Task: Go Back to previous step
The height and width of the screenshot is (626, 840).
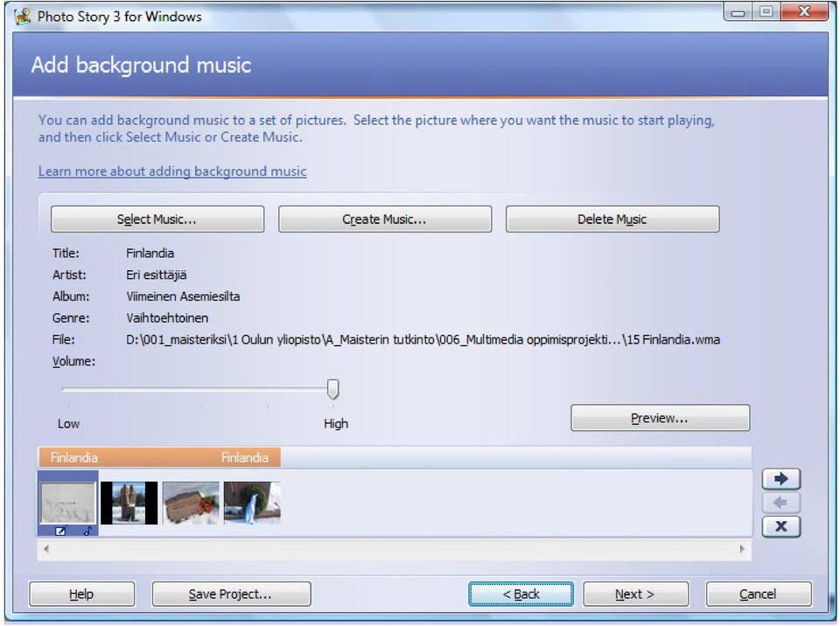Action: tap(521, 594)
